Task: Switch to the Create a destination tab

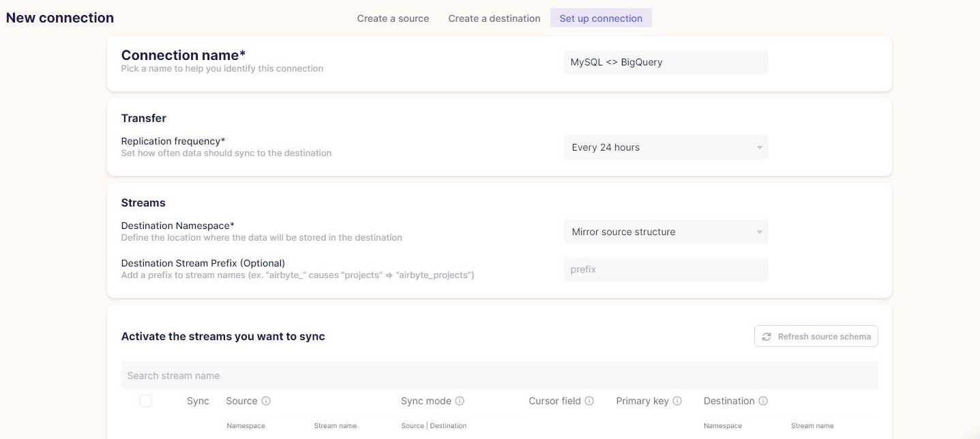Action: click(494, 18)
